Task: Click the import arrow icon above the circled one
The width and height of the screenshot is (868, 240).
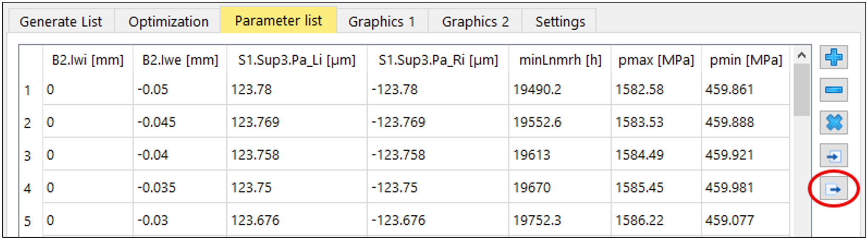Action: click(x=833, y=156)
